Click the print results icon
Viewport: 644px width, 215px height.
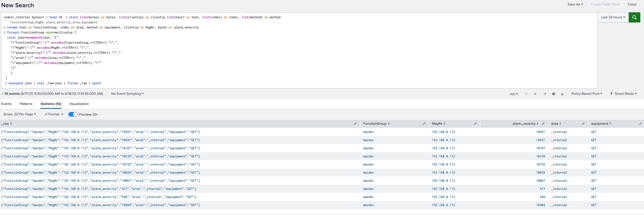(x=553, y=94)
